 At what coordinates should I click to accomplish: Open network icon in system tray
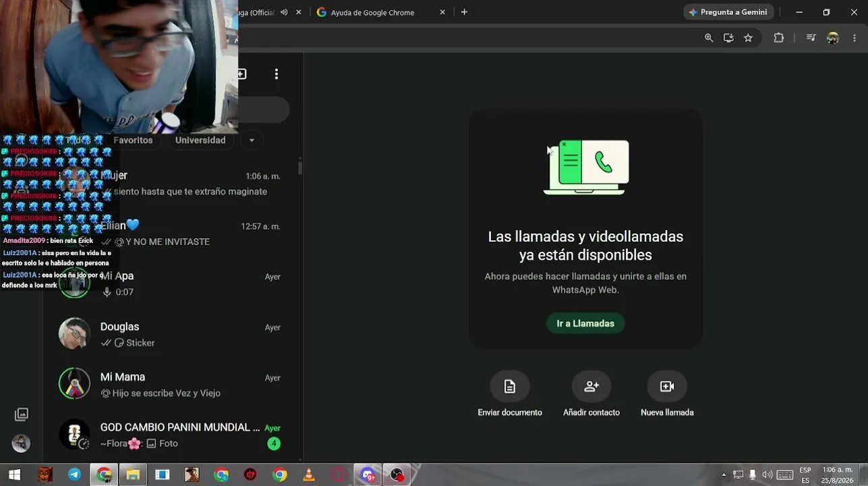coord(738,475)
